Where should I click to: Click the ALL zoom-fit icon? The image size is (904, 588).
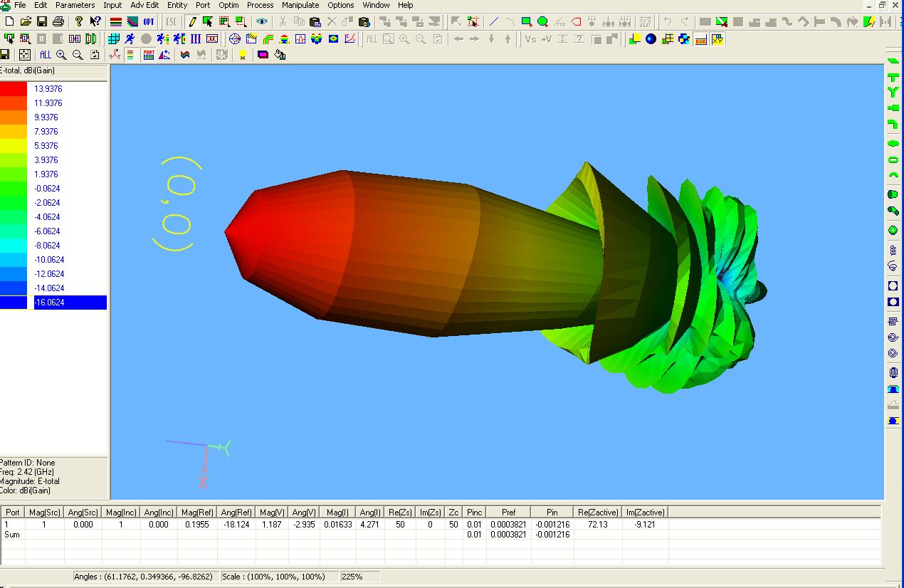[x=46, y=55]
